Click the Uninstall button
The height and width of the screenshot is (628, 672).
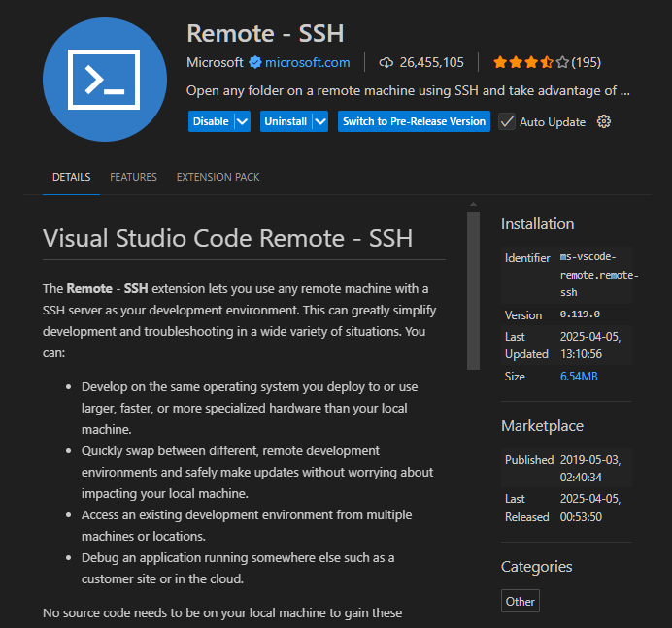(x=285, y=121)
